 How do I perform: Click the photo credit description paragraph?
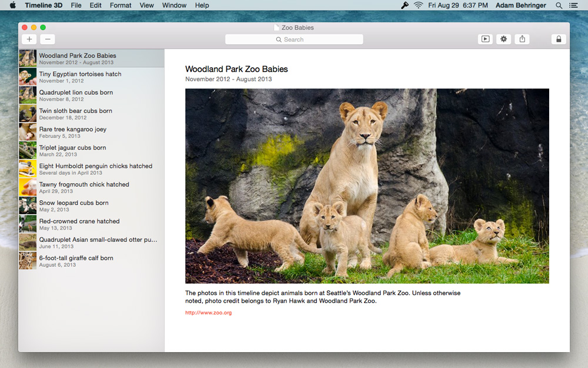(x=323, y=297)
